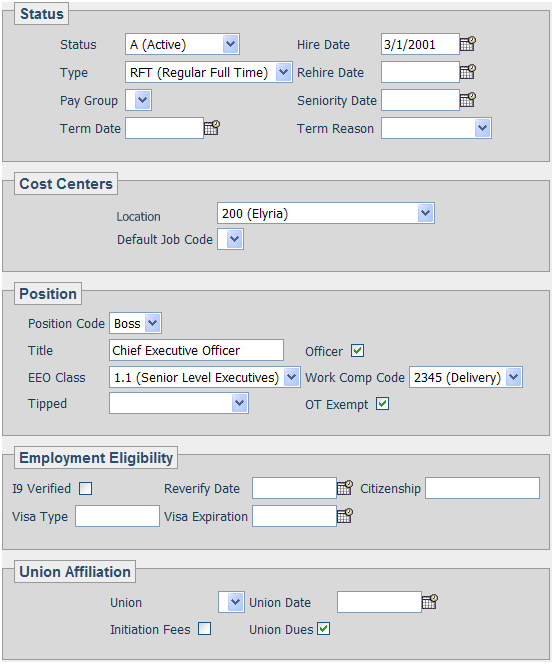Uncheck the Union Dues checkbox

tap(323, 629)
